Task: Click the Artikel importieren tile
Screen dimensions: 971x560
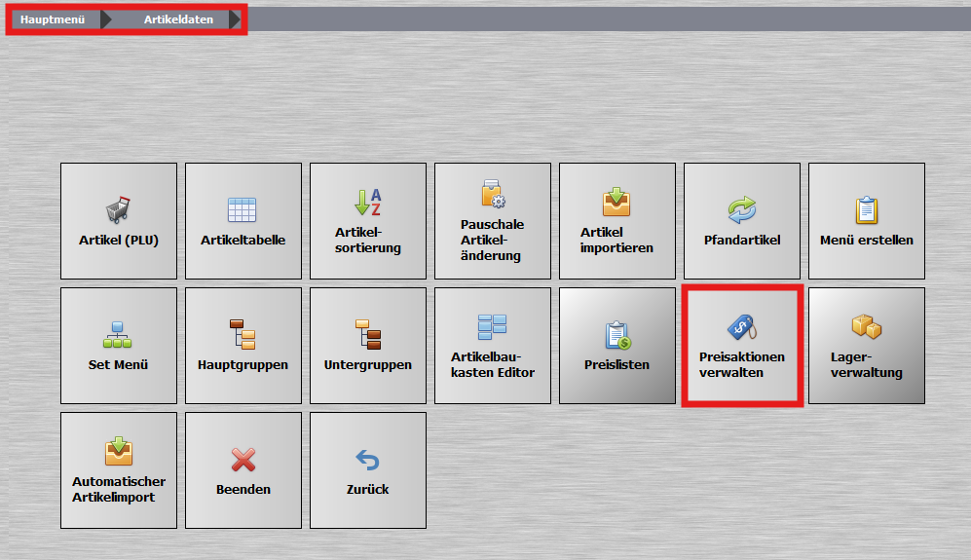Action: tap(617, 221)
